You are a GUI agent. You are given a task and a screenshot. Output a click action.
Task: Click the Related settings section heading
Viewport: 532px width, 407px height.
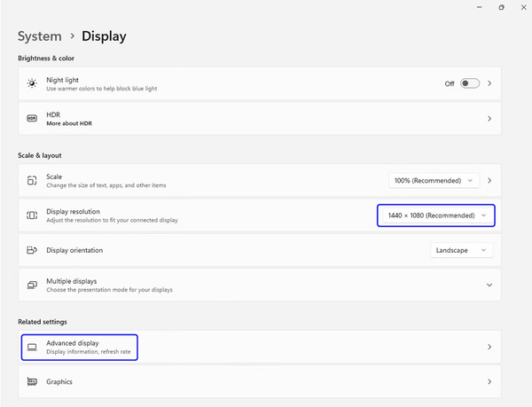[x=43, y=322]
